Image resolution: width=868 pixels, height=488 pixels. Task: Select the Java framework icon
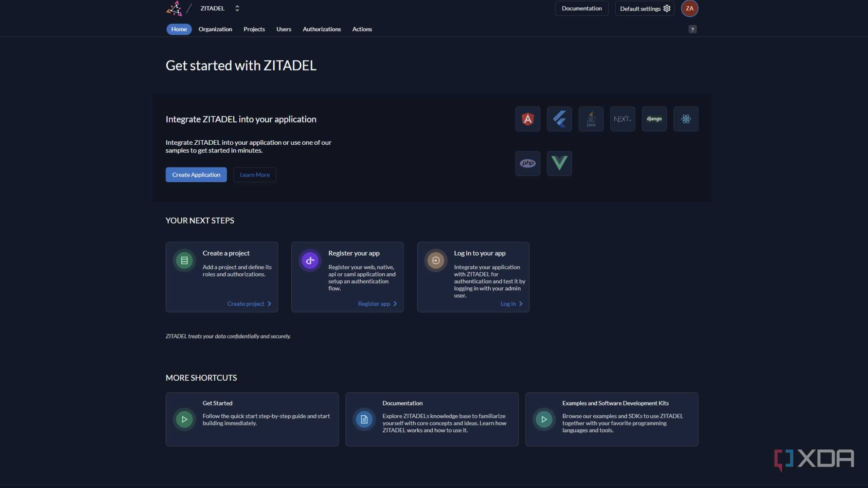point(591,119)
